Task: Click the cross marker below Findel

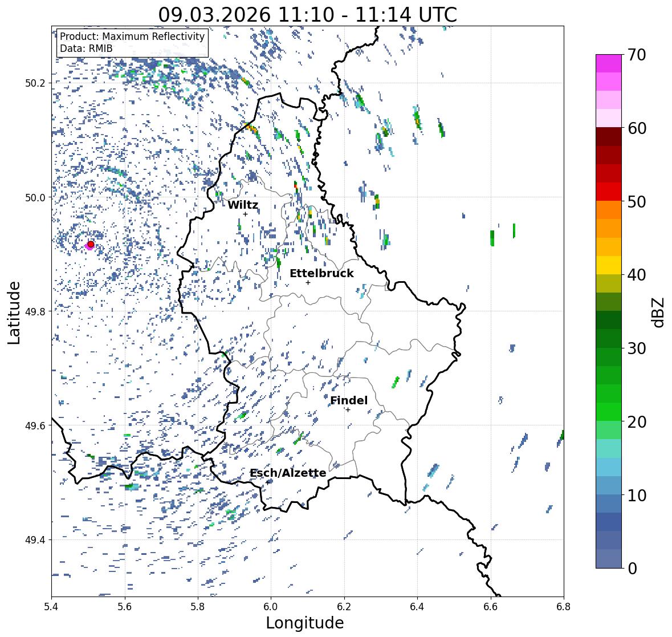Action: coord(348,410)
